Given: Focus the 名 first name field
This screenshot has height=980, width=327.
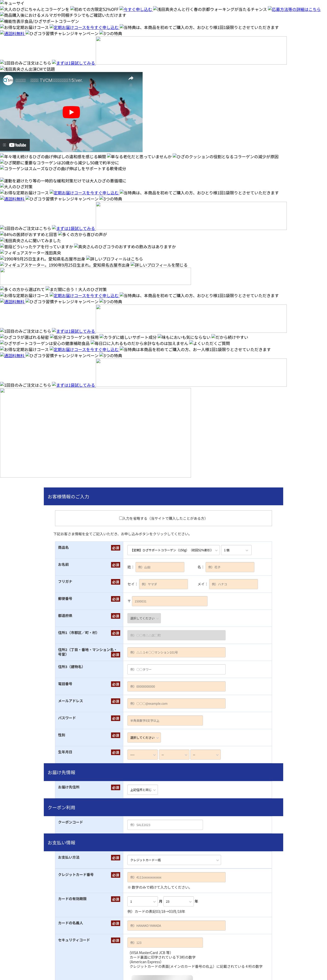Looking at the screenshot, I should click(x=229, y=567).
